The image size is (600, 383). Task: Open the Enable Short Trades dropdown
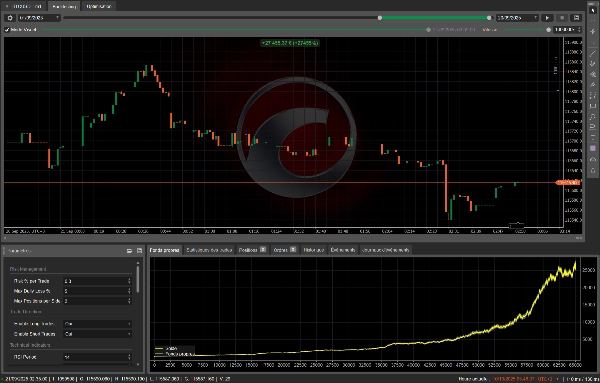(98, 334)
